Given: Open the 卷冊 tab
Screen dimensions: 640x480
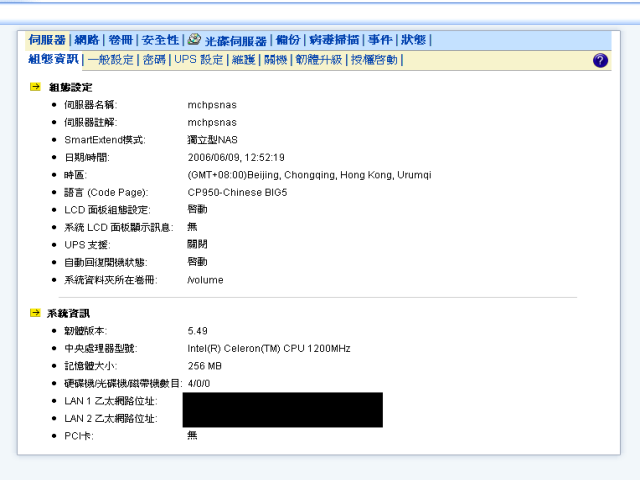Looking at the screenshot, I should point(121,40).
